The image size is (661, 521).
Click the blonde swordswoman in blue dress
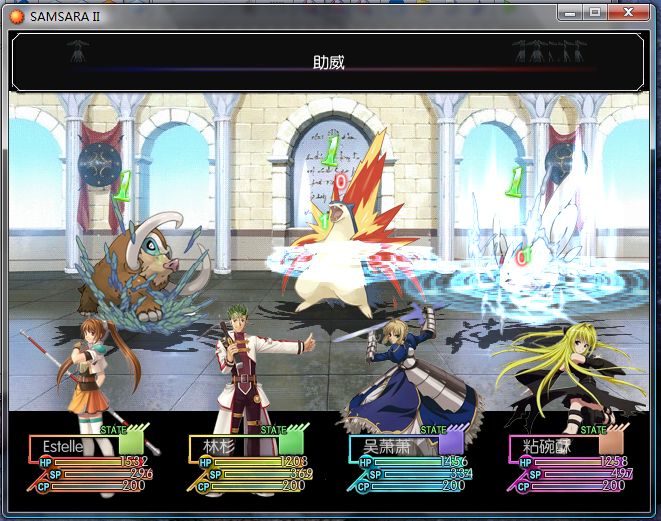click(405, 375)
